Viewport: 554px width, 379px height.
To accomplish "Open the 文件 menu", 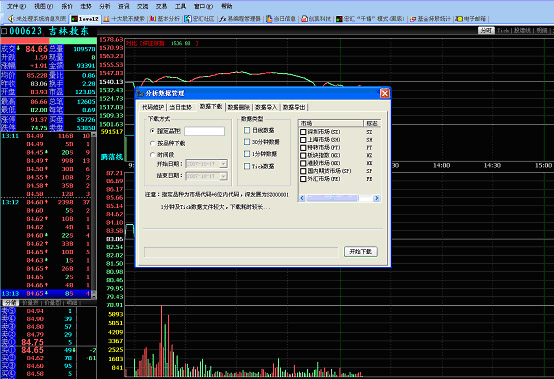I will [x=16, y=6].
